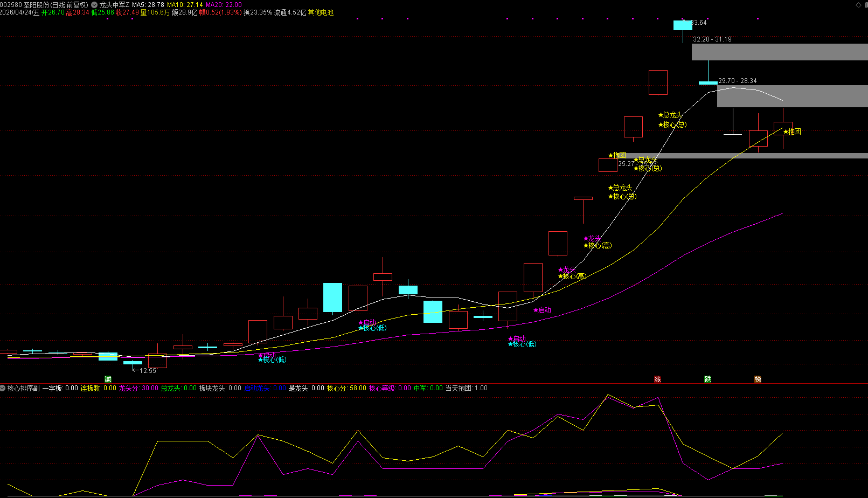This screenshot has height=498, width=868.
Task: Click the 板块龙头: 0.00 value
Action: [x=220, y=388]
